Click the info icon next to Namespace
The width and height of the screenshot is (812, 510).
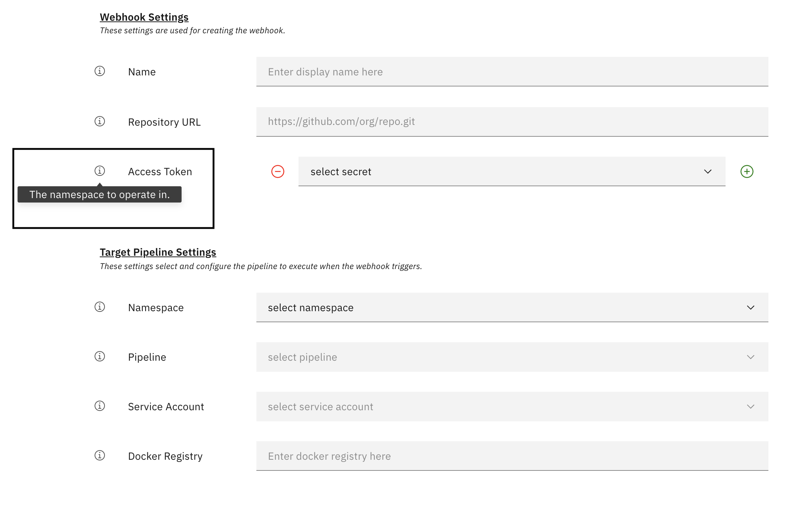[x=99, y=307]
